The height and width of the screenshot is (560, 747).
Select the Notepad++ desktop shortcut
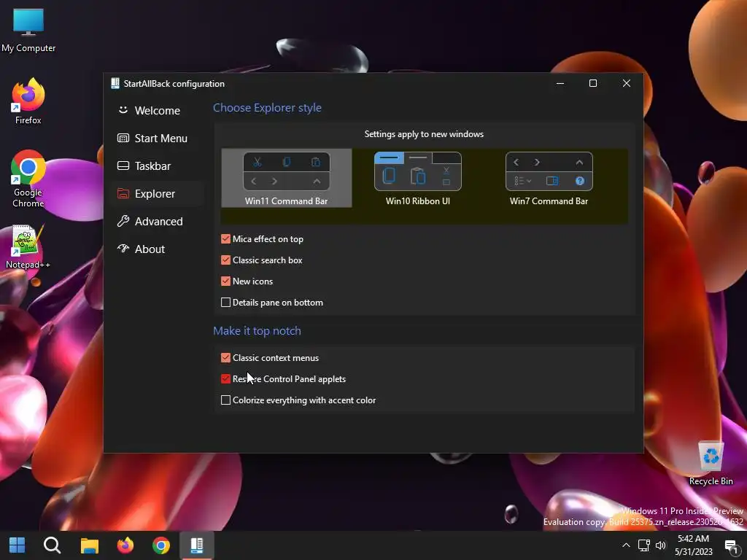(x=28, y=246)
